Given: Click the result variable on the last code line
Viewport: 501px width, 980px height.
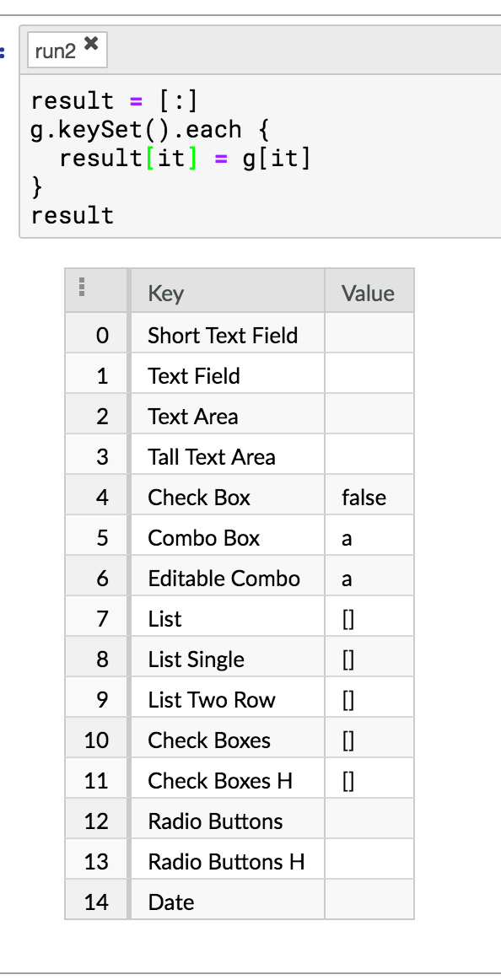Looking at the screenshot, I should tap(72, 215).
